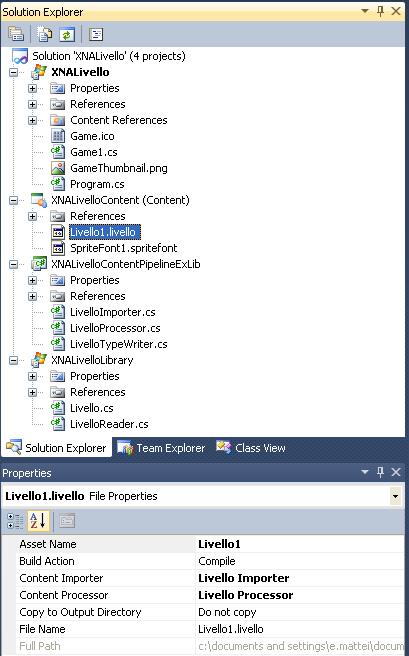Switch to the Team Explorer tab
409x656 pixels.
[x=161, y=448]
